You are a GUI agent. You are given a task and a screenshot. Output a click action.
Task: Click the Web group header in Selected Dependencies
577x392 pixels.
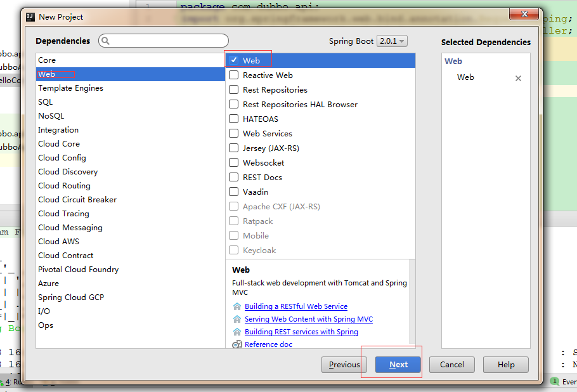pos(453,61)
